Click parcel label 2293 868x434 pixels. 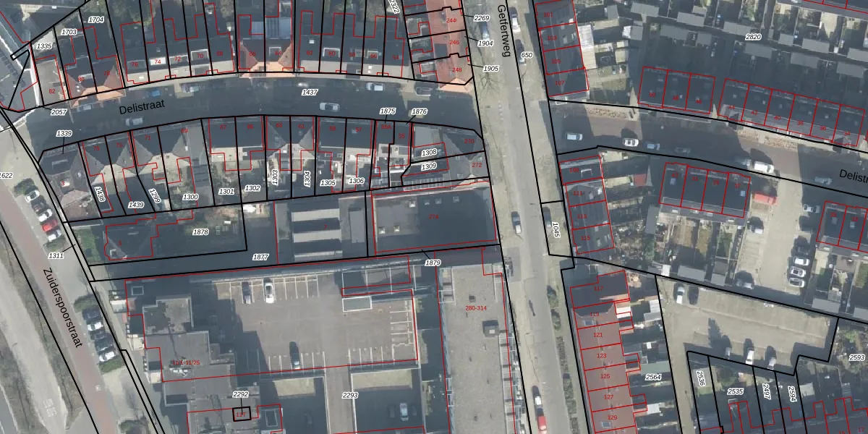click(349, 396)
